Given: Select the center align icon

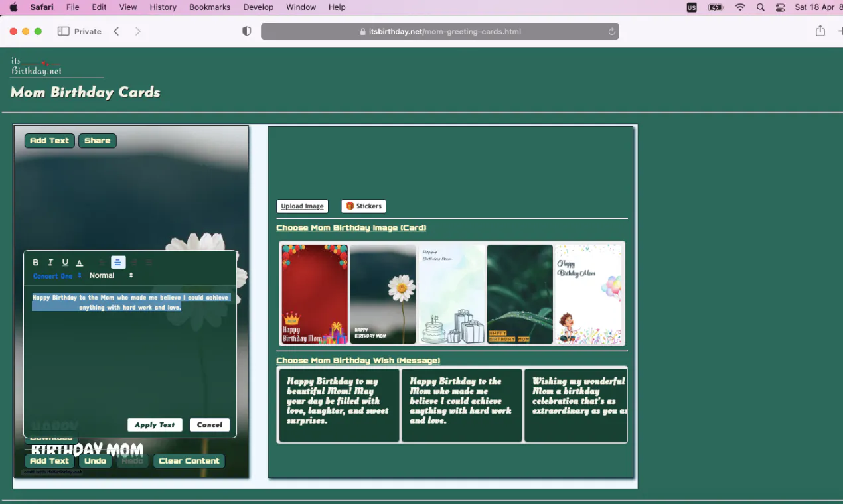Looking at the screenshot, I should coord(118,263).
